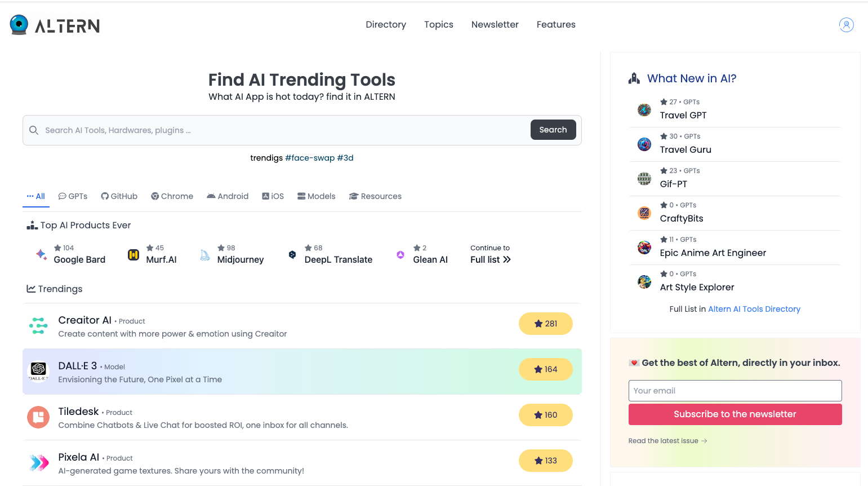
Task: Open the Newsletter page
Action: tap(495, 25)
